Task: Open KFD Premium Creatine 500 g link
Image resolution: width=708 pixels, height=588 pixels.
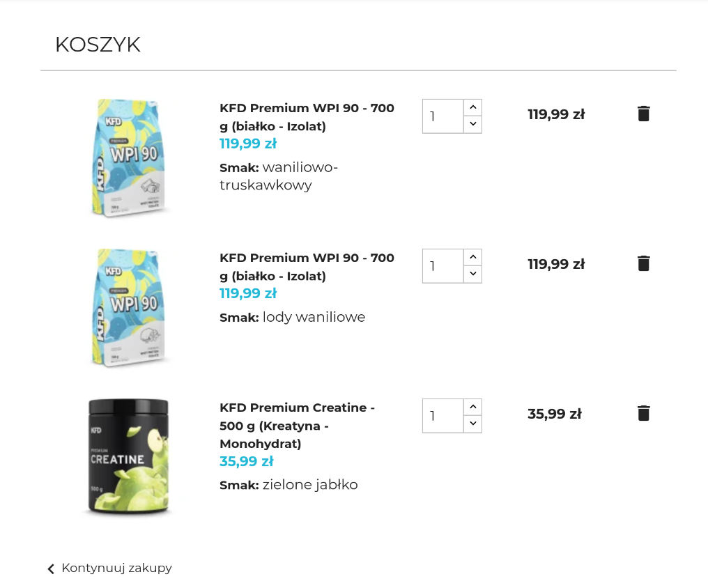Action: click(298, 425)
